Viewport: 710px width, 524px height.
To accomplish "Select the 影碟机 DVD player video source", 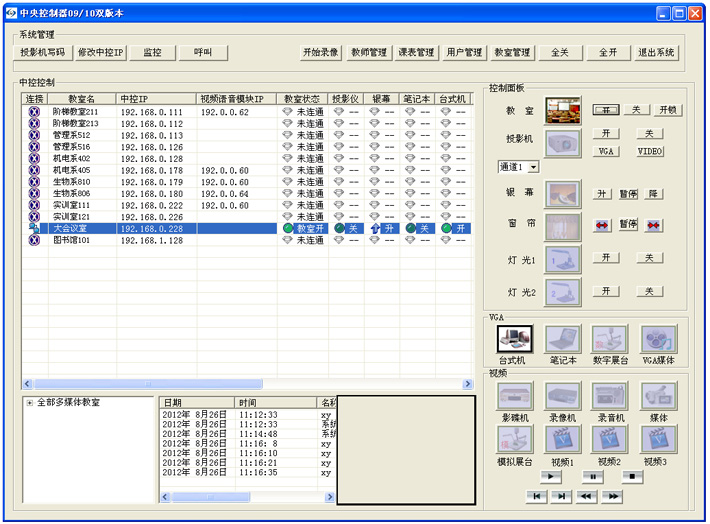I will [515, 396].
